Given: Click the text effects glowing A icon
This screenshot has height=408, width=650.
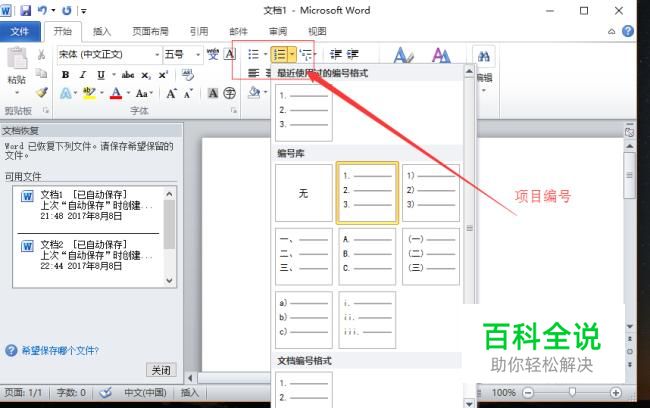Looking at the screenshot, I should [65, 93].
